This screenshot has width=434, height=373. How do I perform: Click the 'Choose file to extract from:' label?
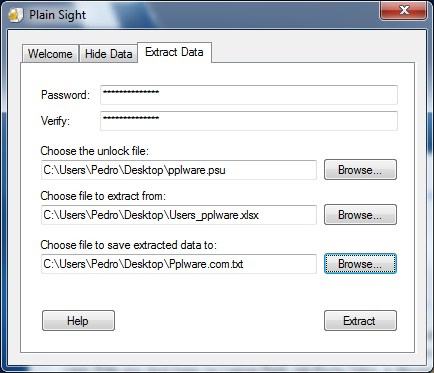(x=103, y=196)
